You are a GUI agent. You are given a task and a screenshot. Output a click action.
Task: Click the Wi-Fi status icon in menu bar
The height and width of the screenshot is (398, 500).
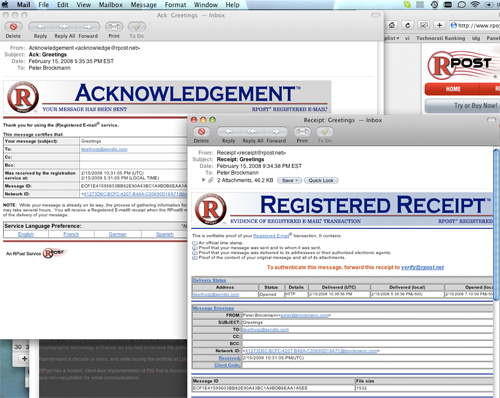(x=475, y=5)
